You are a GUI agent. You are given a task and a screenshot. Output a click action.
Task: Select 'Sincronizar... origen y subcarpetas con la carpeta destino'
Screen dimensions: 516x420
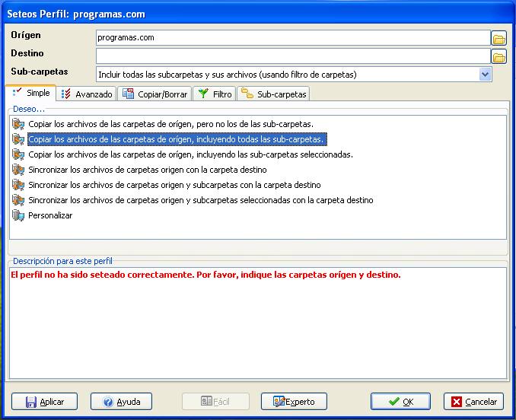174,185
